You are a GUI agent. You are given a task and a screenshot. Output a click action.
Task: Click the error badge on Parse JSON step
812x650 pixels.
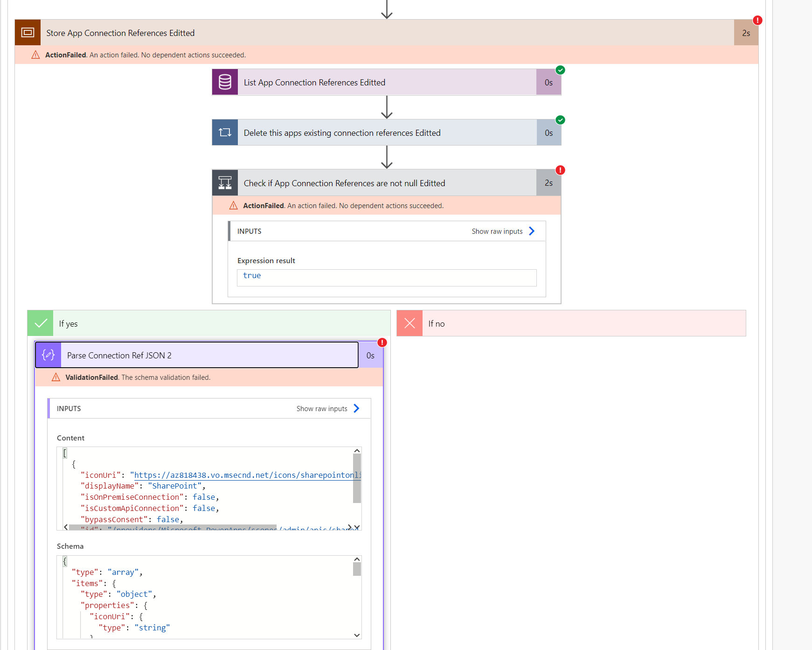tap(382, 342)
